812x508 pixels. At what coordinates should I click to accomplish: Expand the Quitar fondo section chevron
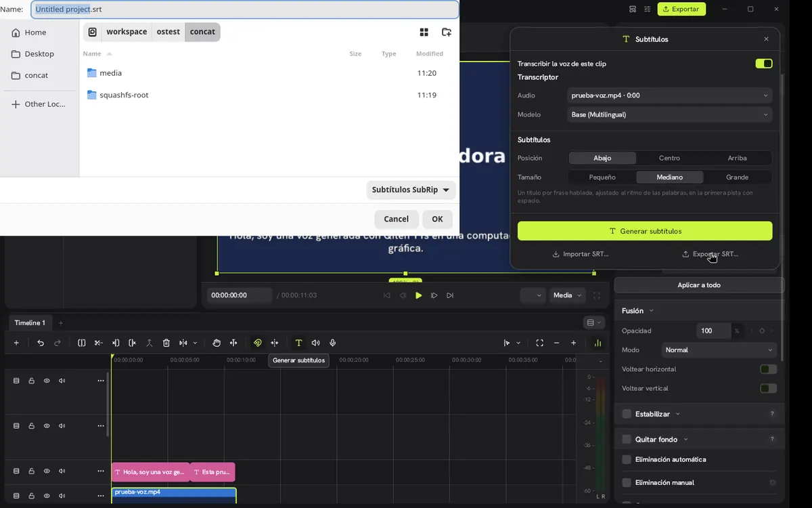685,440
